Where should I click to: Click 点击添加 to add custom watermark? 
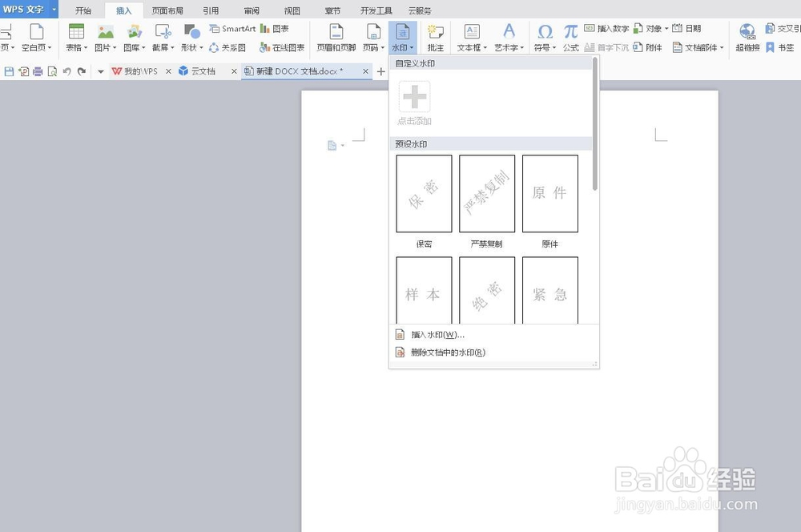pyautogui.click(x=414, y=103)
